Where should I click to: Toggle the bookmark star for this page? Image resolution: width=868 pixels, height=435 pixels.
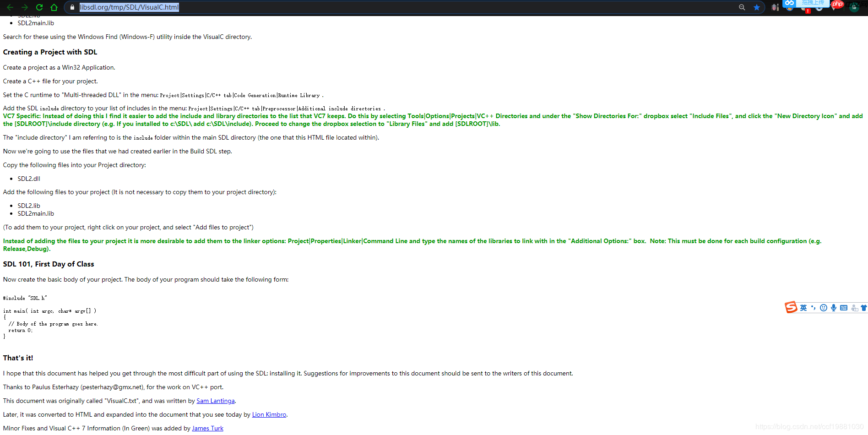757,7
